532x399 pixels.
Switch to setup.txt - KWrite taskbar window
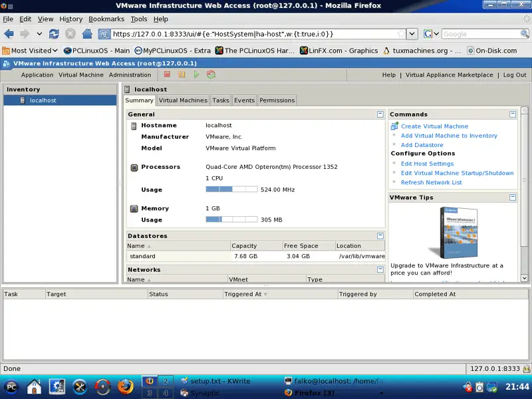pyautogui.click(x=215, y=381)
